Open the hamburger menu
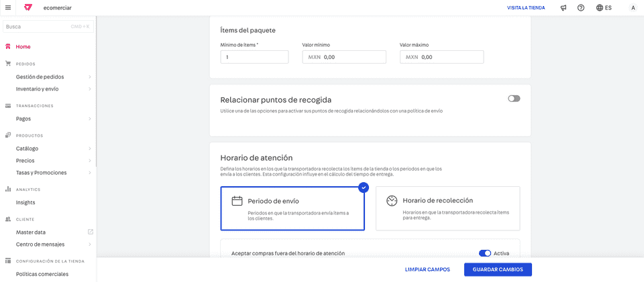This screenshot has height=282, width=644. pyautogui.click(x=8, y=8)
